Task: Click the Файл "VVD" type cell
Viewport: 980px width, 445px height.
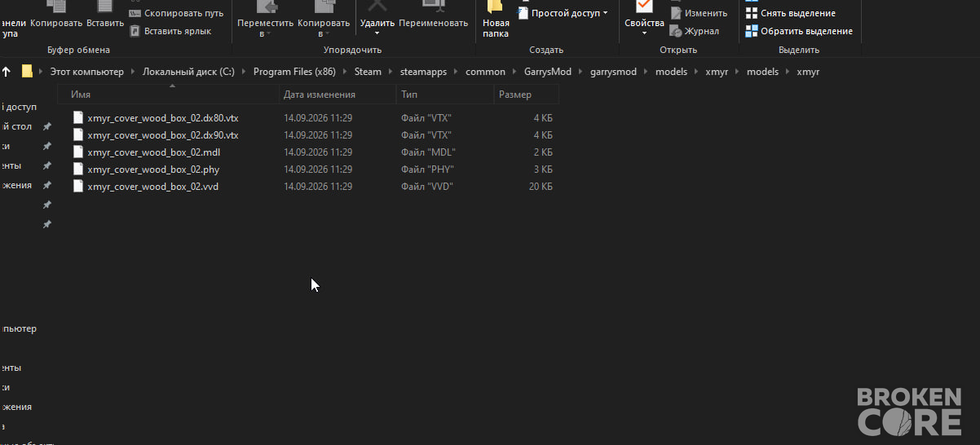Action: (427, 186)
